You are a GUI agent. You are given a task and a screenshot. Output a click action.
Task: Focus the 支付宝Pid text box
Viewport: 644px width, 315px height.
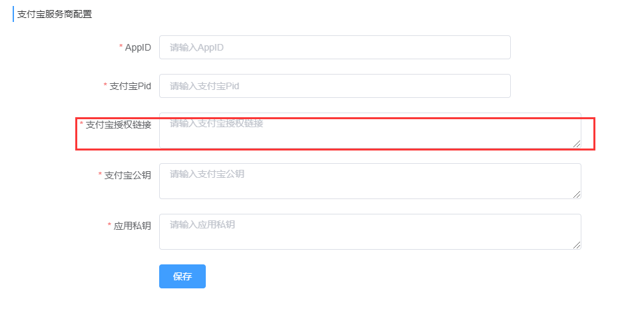(x=334, y=86)
